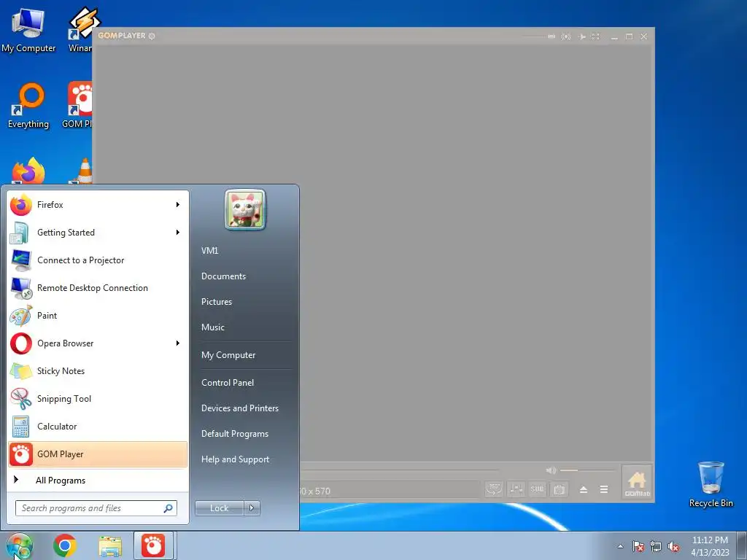Expand the Opera Browser jump list arrow
747x560 pixels.
(x=178, y=343)
